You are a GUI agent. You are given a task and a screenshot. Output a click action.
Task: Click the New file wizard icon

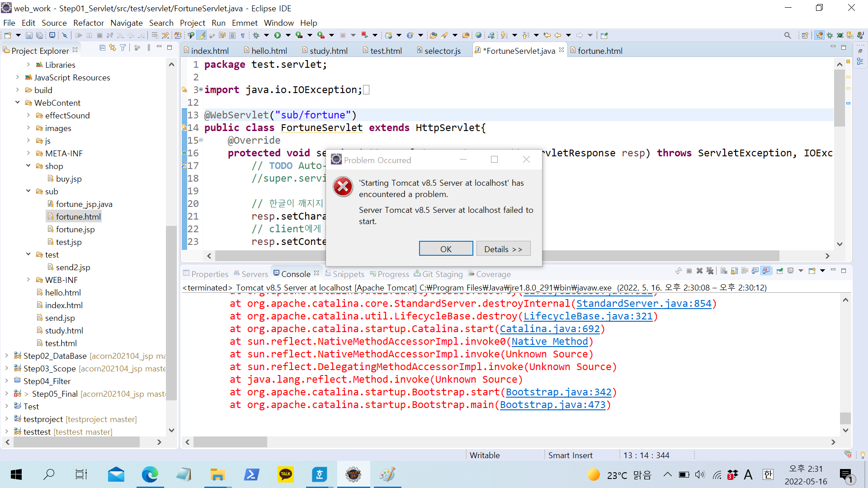8,35
